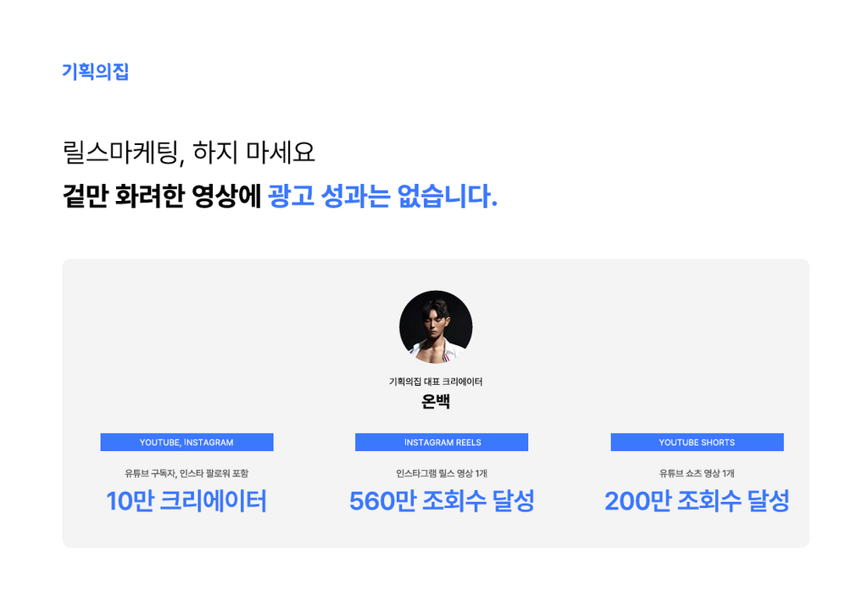Click caption 유튜브 구독자, 인스타 팔로워 포함

[186, 473]
